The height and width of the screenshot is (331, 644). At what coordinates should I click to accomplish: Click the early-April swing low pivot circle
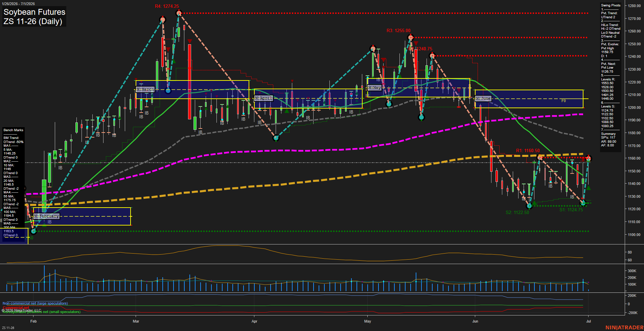[276, 138]
